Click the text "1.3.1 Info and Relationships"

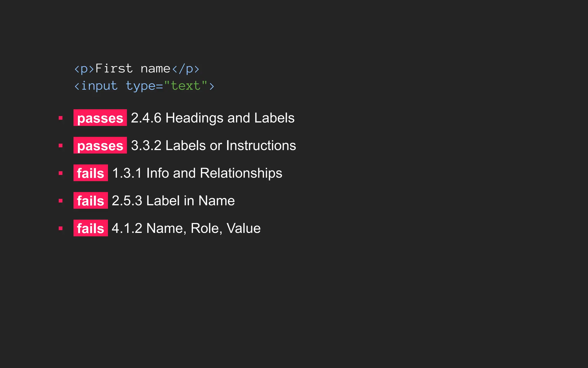(197, 173)
